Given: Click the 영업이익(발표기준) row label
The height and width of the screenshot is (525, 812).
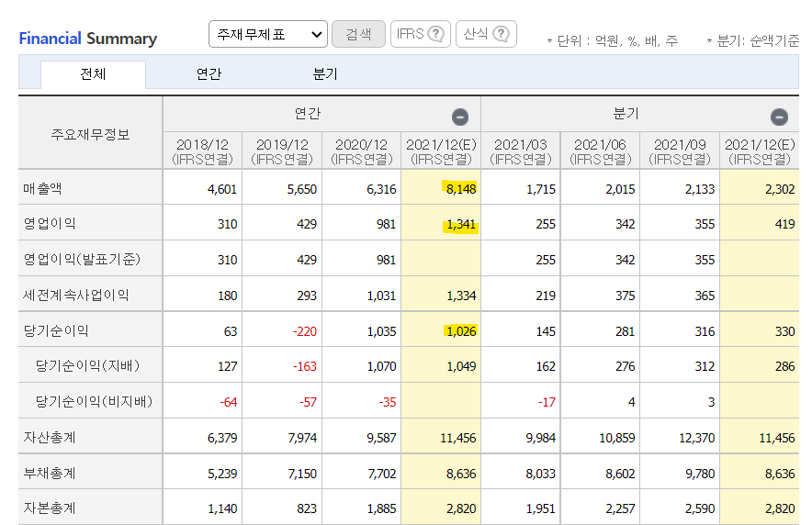Looking at the screenshot, I should click(82, 259).
